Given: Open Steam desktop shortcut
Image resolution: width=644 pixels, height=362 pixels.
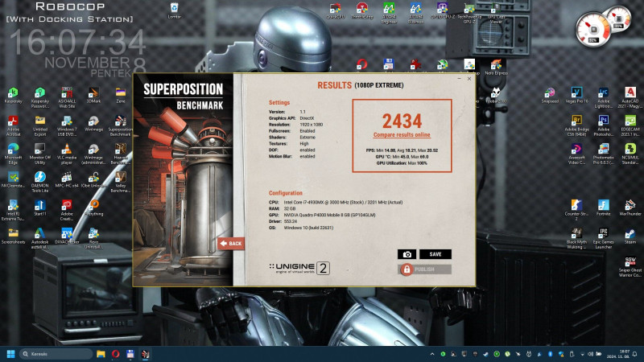Looking at the screenshot, I should tap(630, 236).
